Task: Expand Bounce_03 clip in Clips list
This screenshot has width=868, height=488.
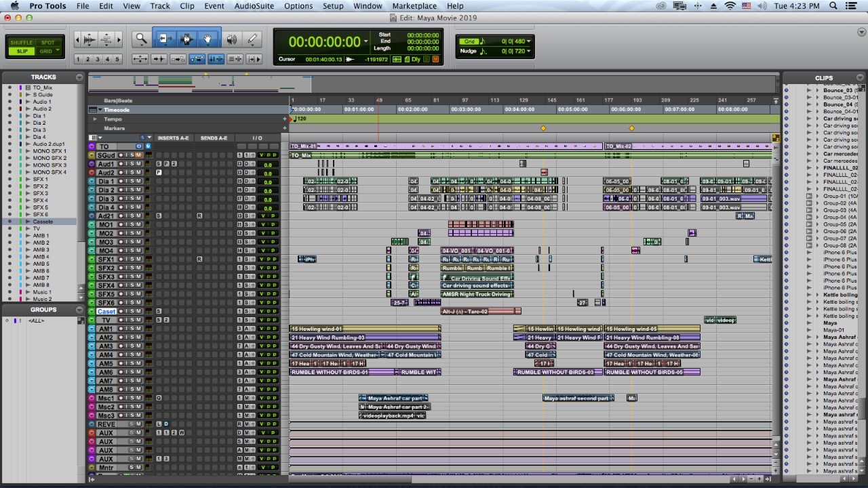Action: pyautogui.click(x=817, y=90)
